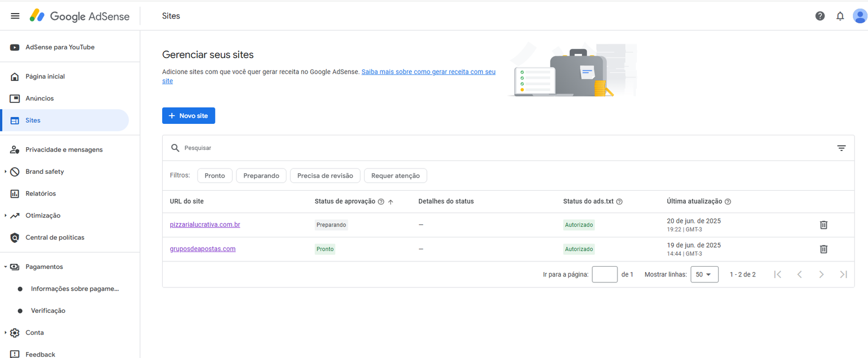Open Relatórios in the sidebar

pyautogui.click(x=41, y=193)
